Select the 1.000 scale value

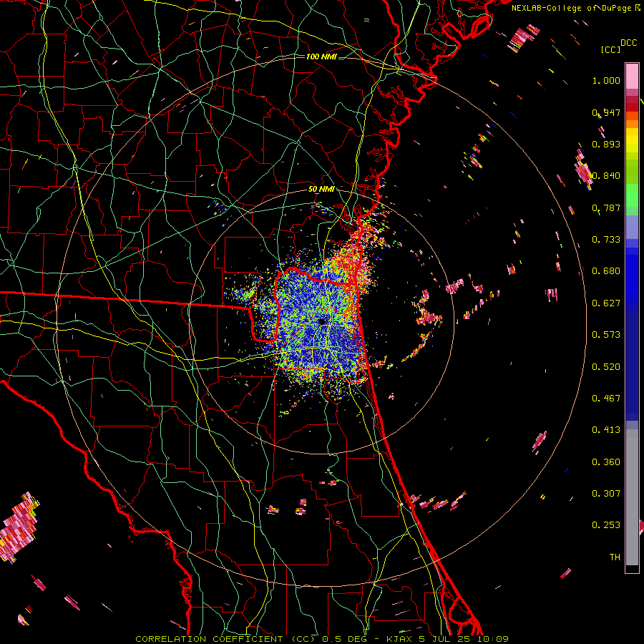click(606, 80)
